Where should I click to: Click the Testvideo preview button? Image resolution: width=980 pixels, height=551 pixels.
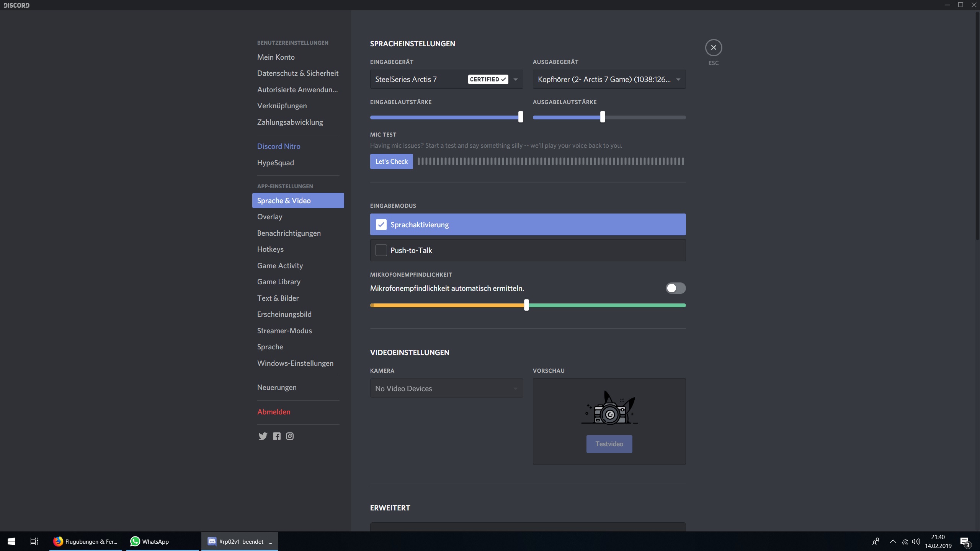(x=609, y=444)
